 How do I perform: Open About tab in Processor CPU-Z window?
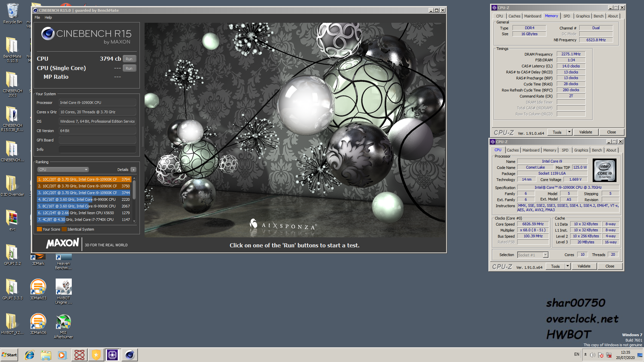(611, 150)
